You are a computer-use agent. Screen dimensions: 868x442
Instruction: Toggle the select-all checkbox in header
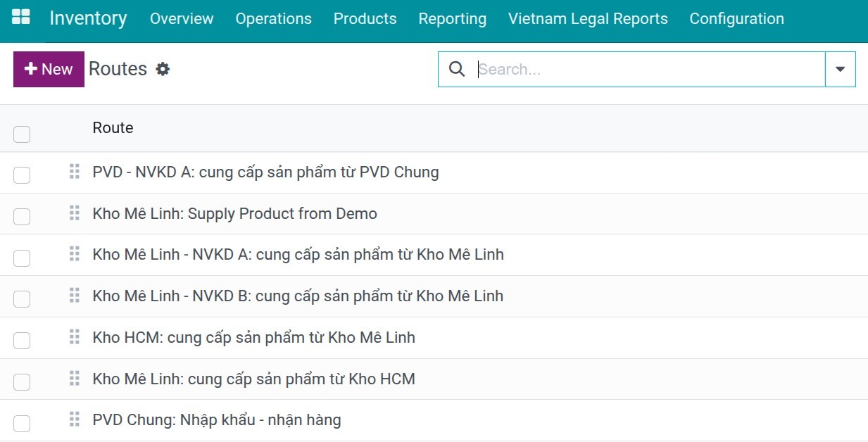pos(22,134)
